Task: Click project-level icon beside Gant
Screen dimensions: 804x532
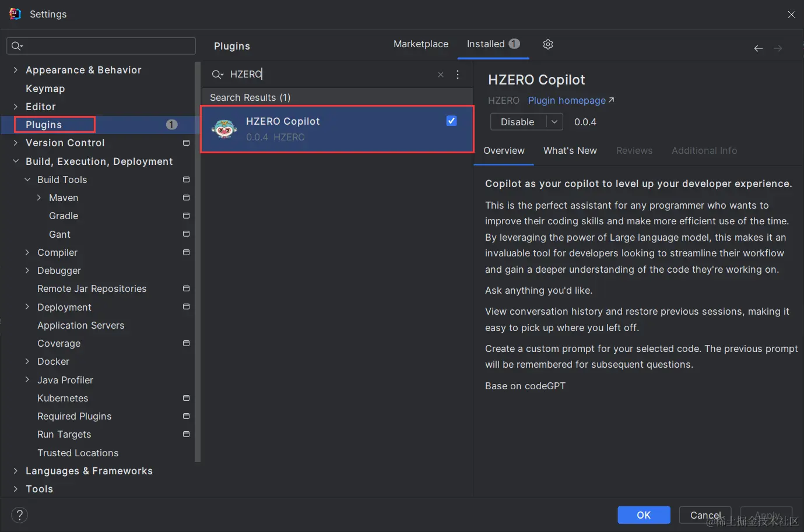Action: (186, 234)
